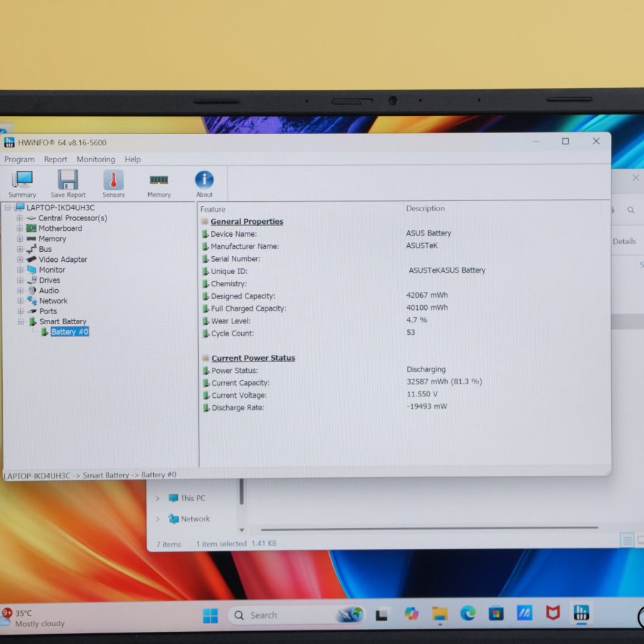Open the Copilot taskbar icon
The image size is (644, 644).
pyautogui.click(x=411, y=614)
